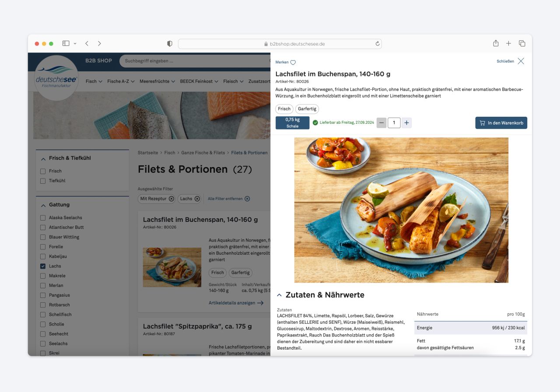
Task: Click the Garfertig tag in detail panel
Action: pos(307,109)
